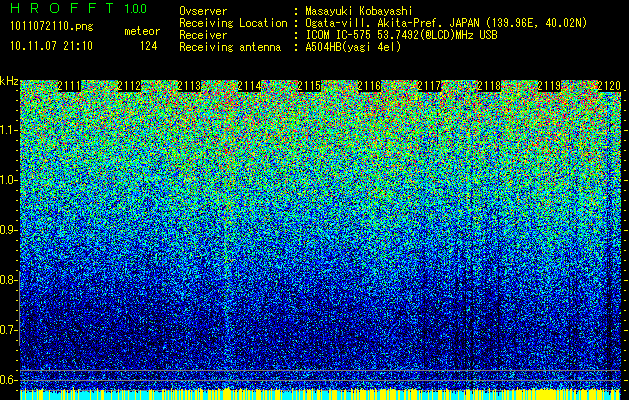The height and width of the screenshot is (400, 629).
Task: Click the 1.1 frequency axis tick
Action: click(9, 130)
